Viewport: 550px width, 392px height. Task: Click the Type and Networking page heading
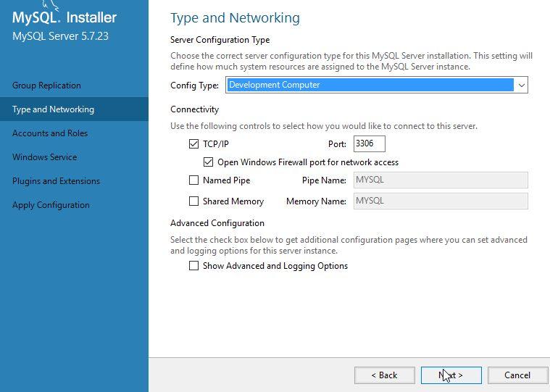[235, 18]
